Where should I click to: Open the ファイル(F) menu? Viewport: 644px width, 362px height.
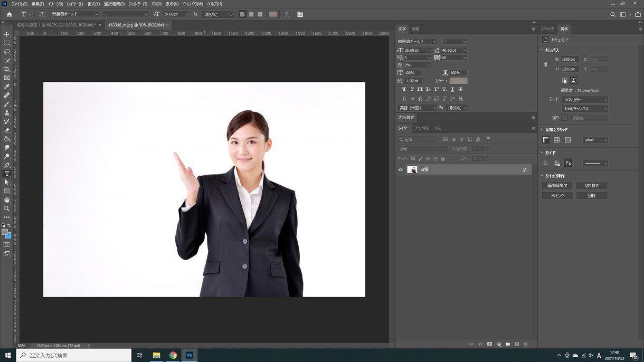click(x=20, y=4)
